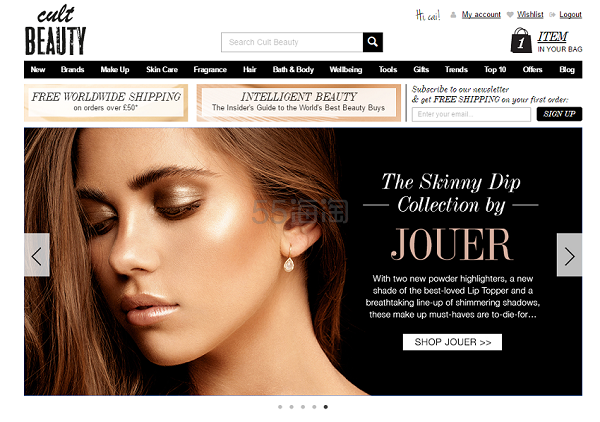600x422 pixels.
Task: Open the Tools menu
Action: (x=388, y=70)
